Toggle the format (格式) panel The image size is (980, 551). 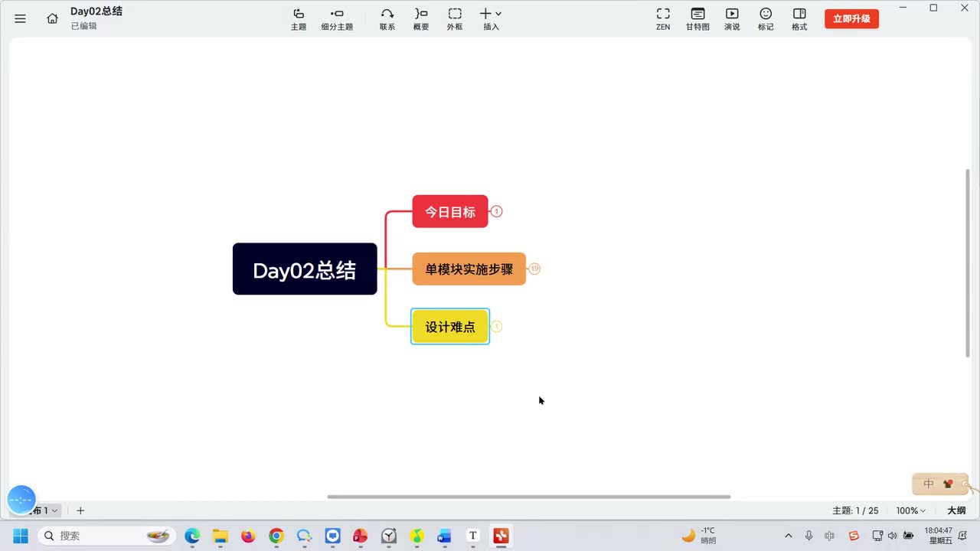(799, 19)
